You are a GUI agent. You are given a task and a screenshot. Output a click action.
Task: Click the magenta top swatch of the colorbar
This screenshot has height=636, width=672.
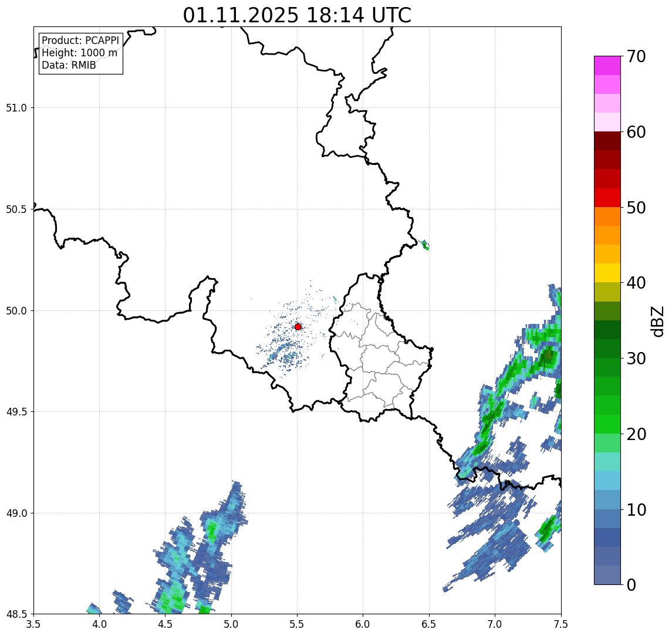coord(607,66)
